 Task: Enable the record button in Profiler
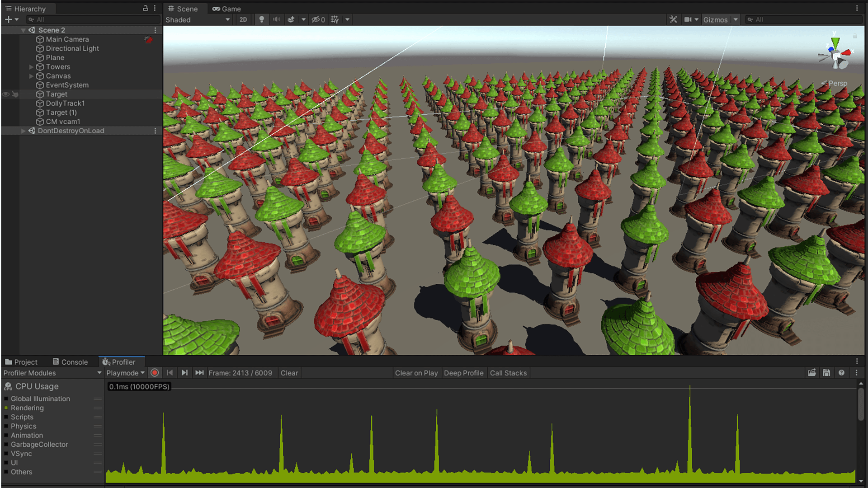tap(155, 372)
